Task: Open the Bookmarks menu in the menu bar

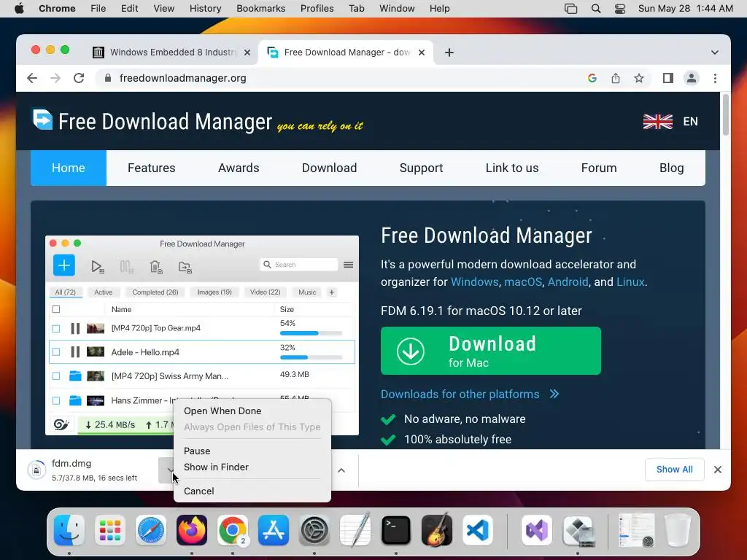Action: point(260,9)
